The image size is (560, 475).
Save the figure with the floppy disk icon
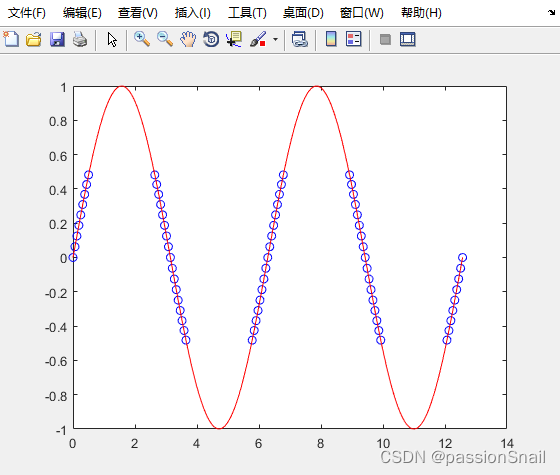[57, 39]
